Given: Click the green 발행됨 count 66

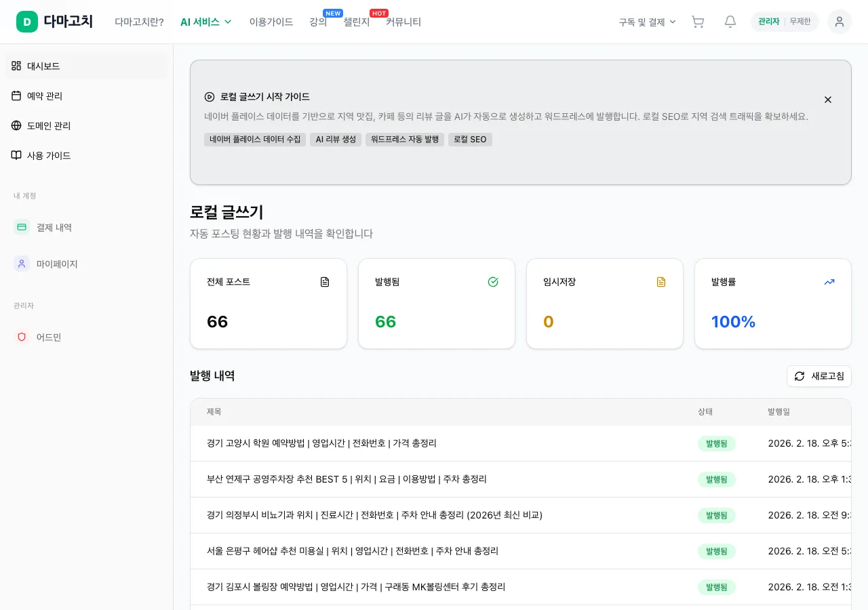Looking at the screenshot, I should point(386,322).
